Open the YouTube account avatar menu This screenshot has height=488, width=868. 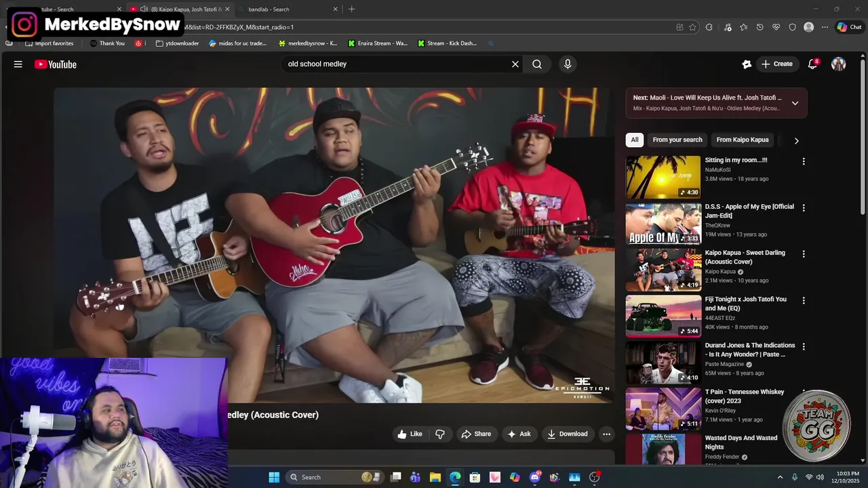point(839,64)
